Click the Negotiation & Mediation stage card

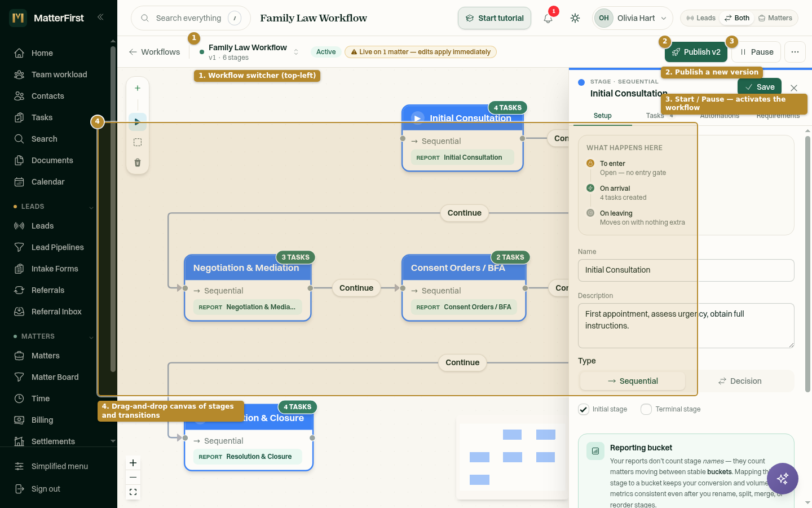coord(248,288)
